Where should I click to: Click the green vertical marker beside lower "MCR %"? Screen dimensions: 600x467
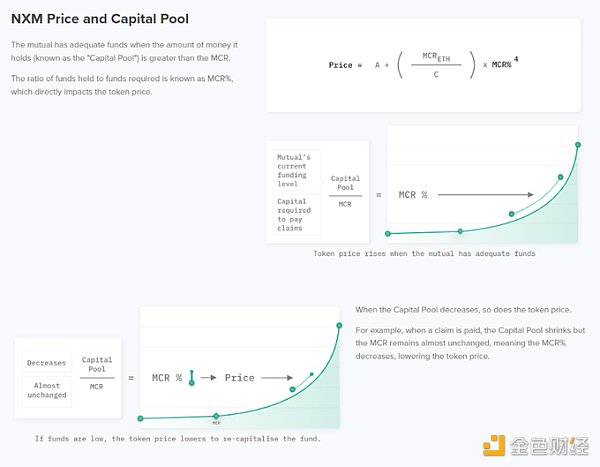tap(191, 377)
